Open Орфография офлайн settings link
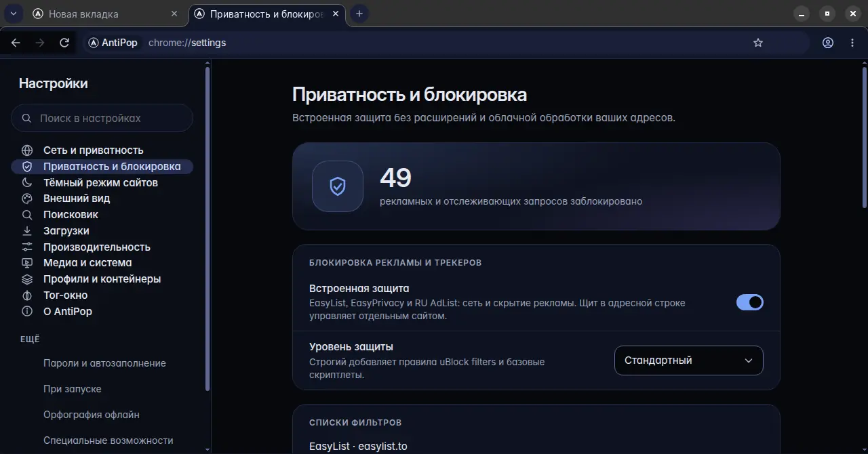The image size is (868, 454). tap(92, 415)
